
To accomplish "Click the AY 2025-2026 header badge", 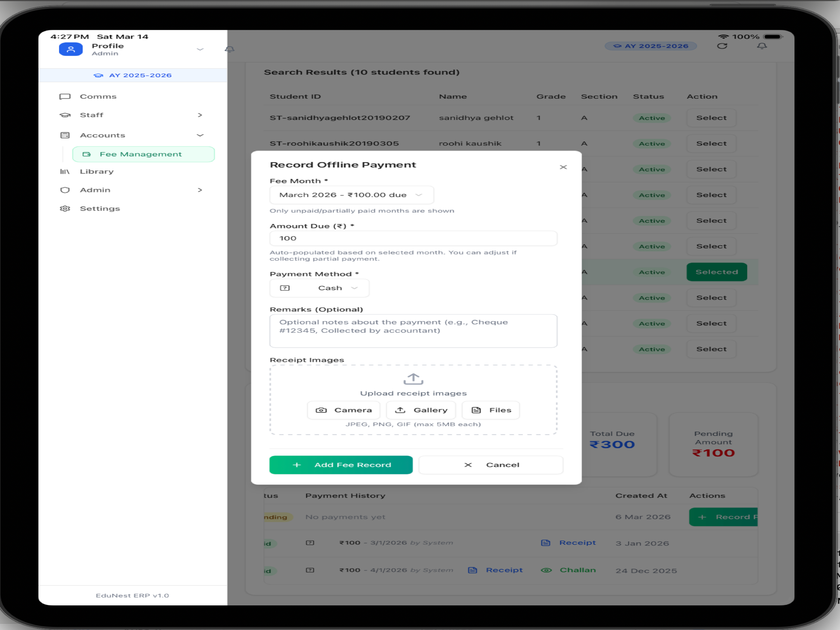I will pos(651,46).
